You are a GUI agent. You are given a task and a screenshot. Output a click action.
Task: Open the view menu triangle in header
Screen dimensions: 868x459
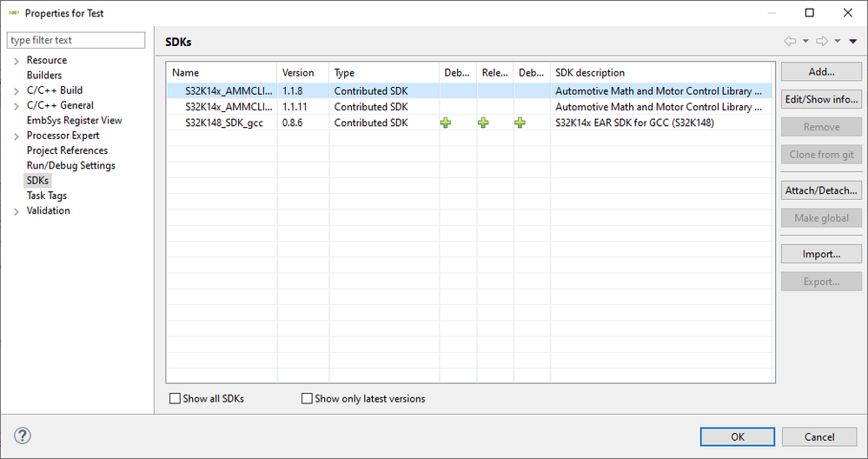853,41
